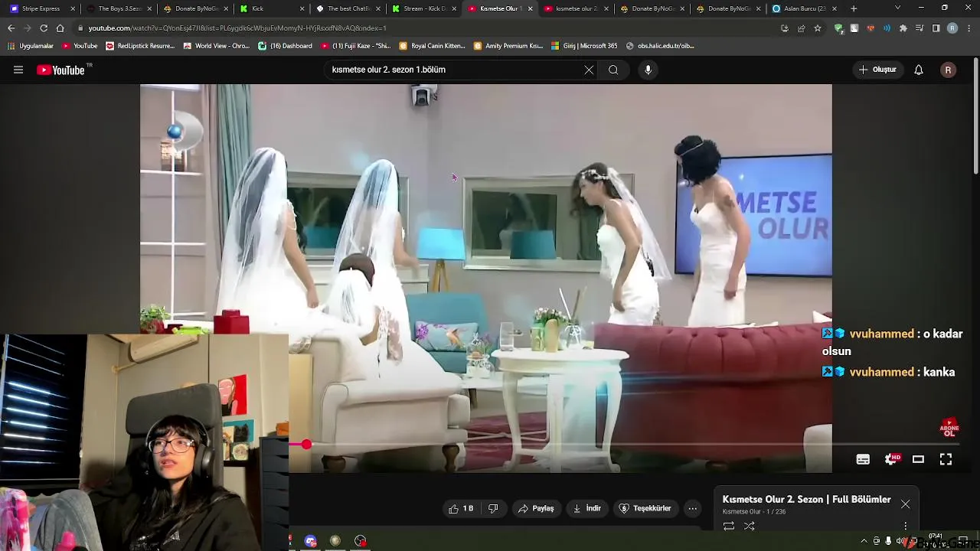This screenshot has width=980, height=551.
Task: Click the address bar URL
Action: click(237, 28)
